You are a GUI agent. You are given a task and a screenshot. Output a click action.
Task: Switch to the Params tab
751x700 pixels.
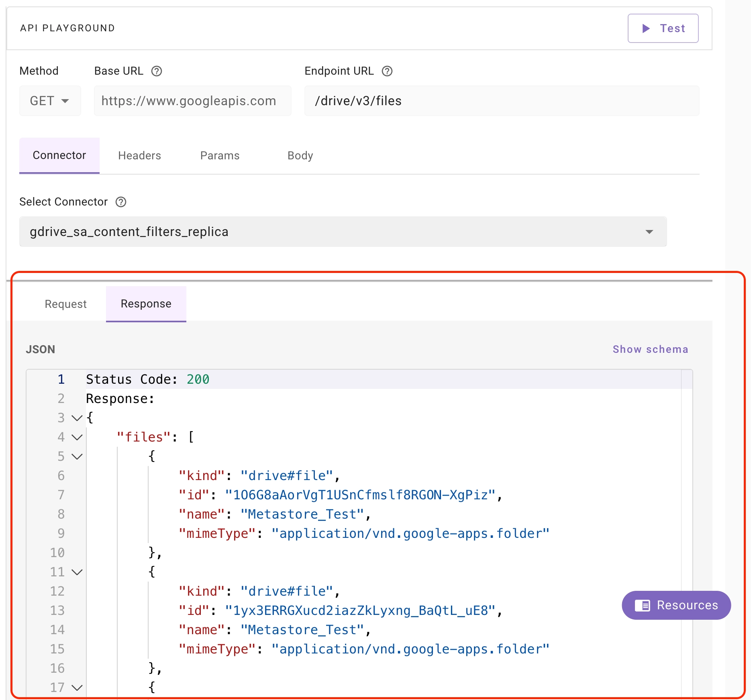220,156
